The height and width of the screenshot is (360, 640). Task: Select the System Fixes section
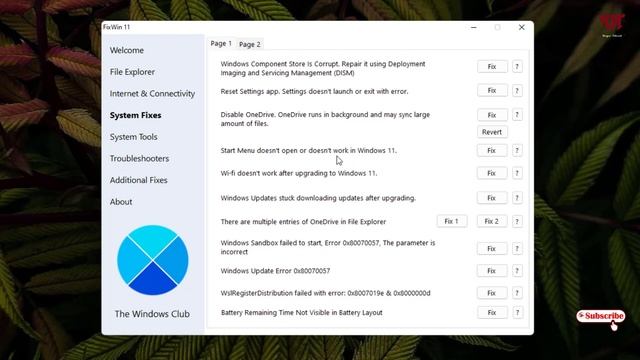(x=136, y=115)
